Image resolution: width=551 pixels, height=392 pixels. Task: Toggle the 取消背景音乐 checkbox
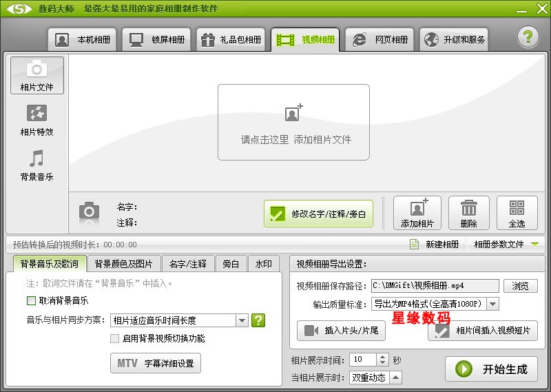click(31, 300)
